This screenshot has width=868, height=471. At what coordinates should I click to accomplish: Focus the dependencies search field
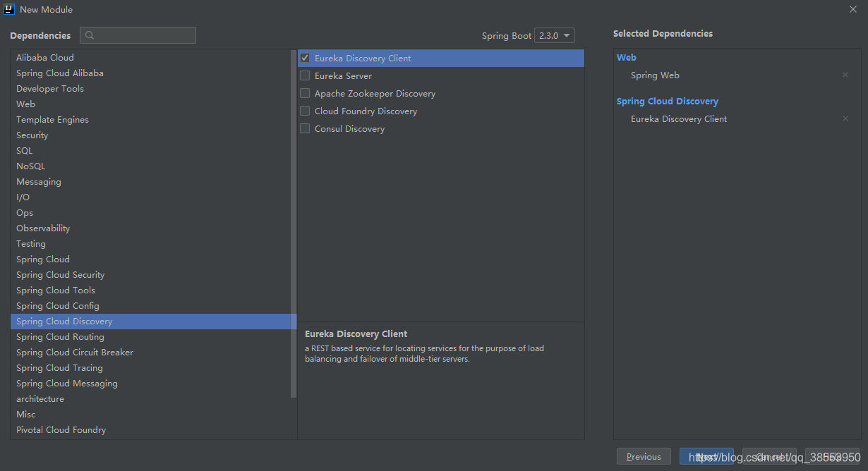pos(138,36)
